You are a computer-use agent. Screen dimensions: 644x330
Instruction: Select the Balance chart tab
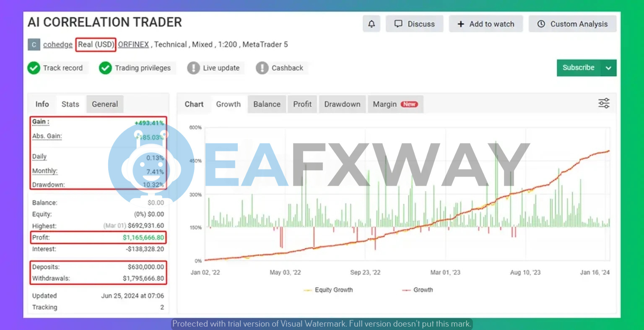[x=267, y=104]
